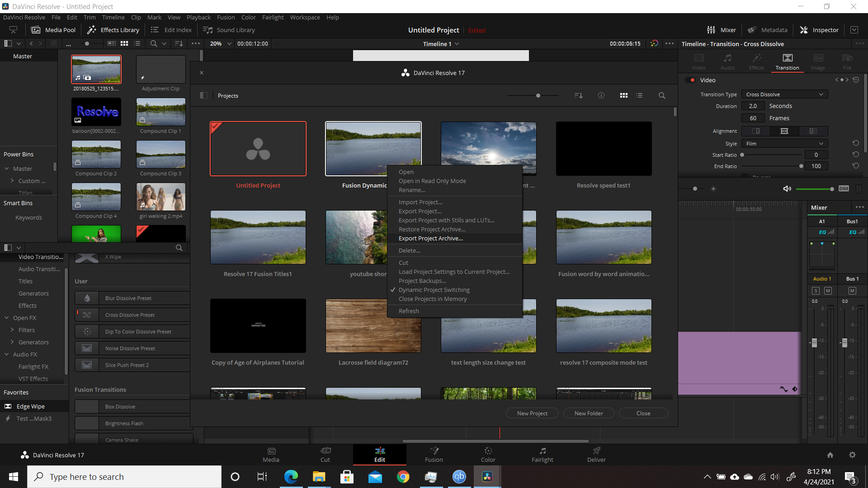Open the Inspector panel

tap(819, 30)
